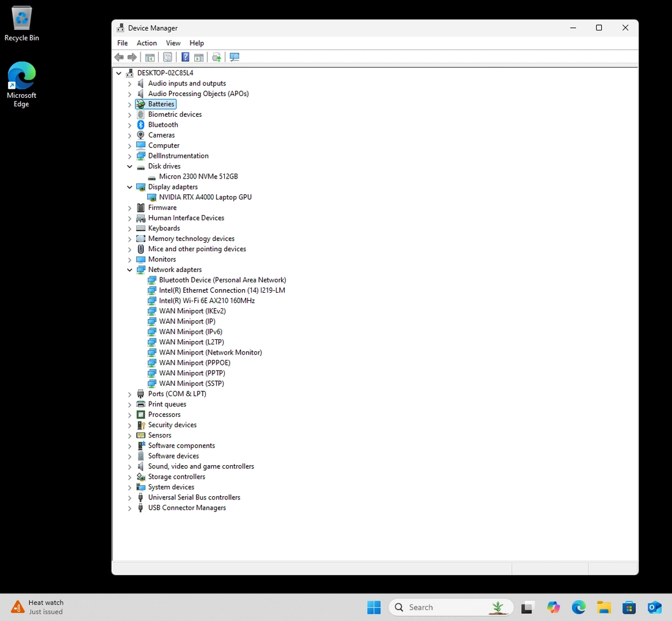The height and width of the screenshot is (621, 672).
Task: Click the Storage controllers icon
Action: tap(141, 477)
